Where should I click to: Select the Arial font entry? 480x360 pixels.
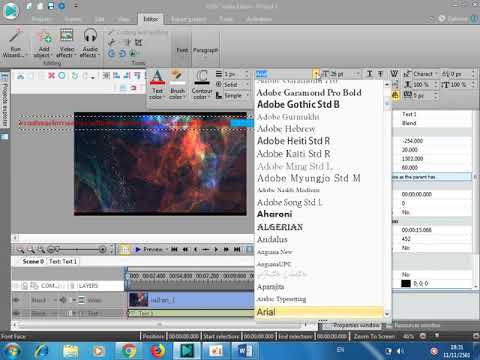tap(319, 312)
